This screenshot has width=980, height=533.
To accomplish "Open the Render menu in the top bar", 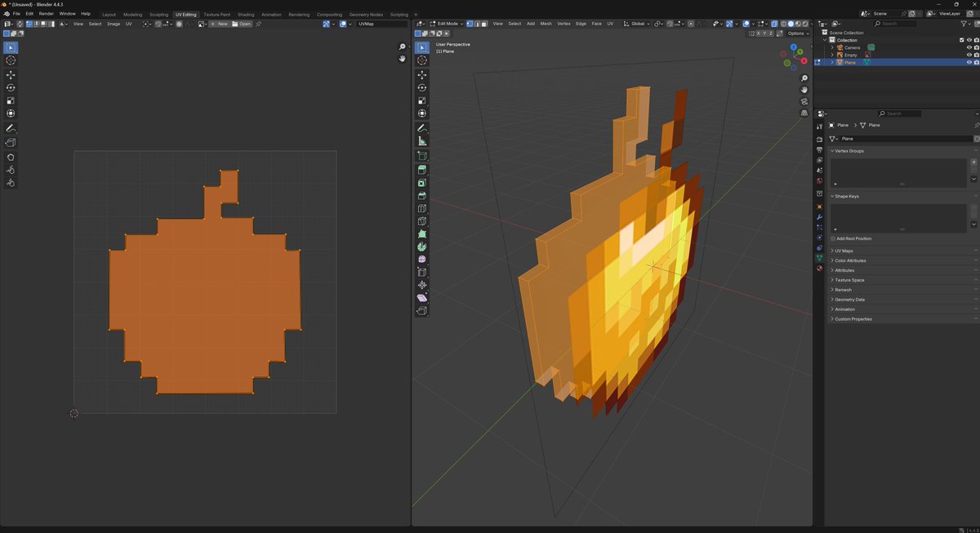I will tap(47, 14).
